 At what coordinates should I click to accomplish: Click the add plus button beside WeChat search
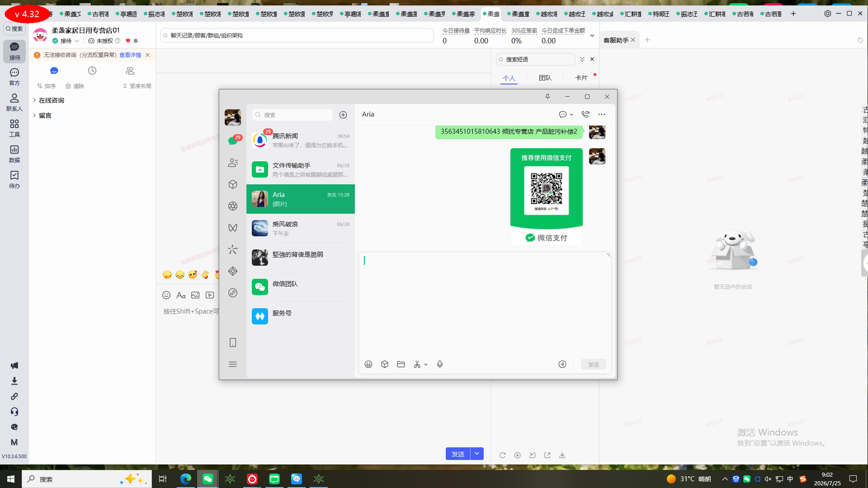point(343,115)
